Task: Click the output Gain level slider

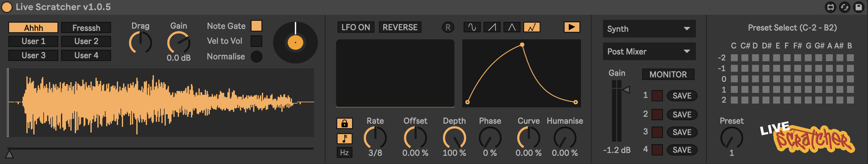Action: (617, 111)
